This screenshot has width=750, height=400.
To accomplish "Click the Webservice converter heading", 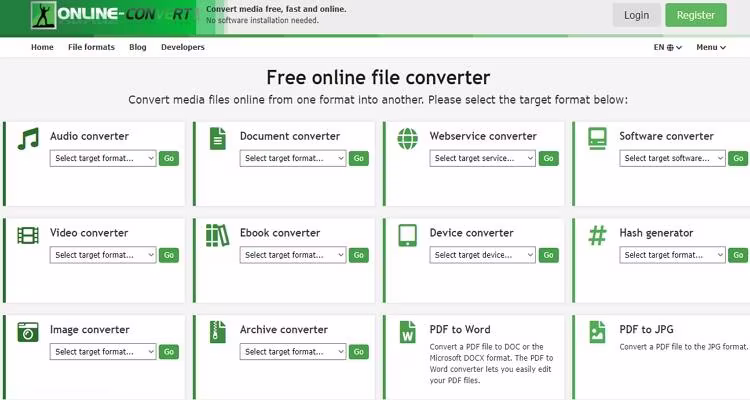I will (483, 136).
